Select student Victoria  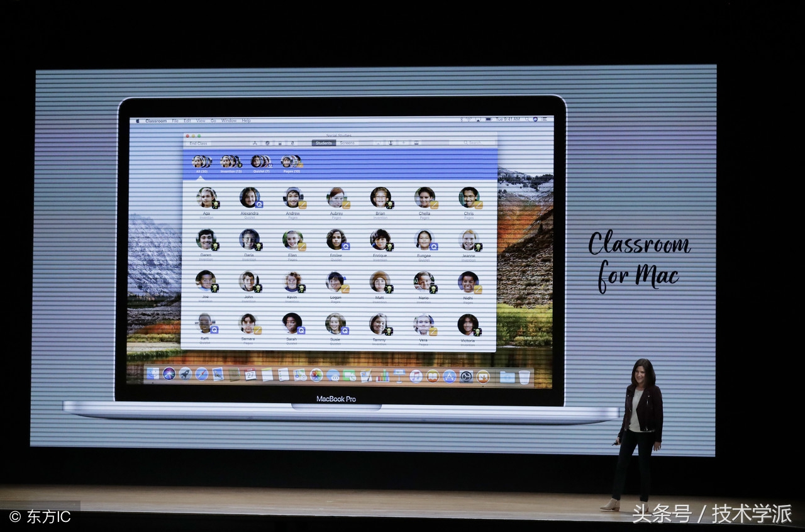(x=468, y=329)
